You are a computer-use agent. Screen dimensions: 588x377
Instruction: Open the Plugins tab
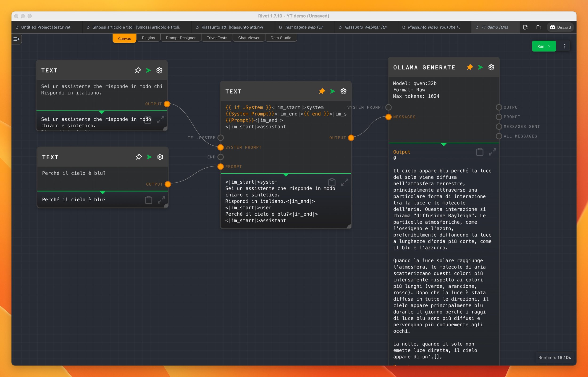tap(148, 38)
